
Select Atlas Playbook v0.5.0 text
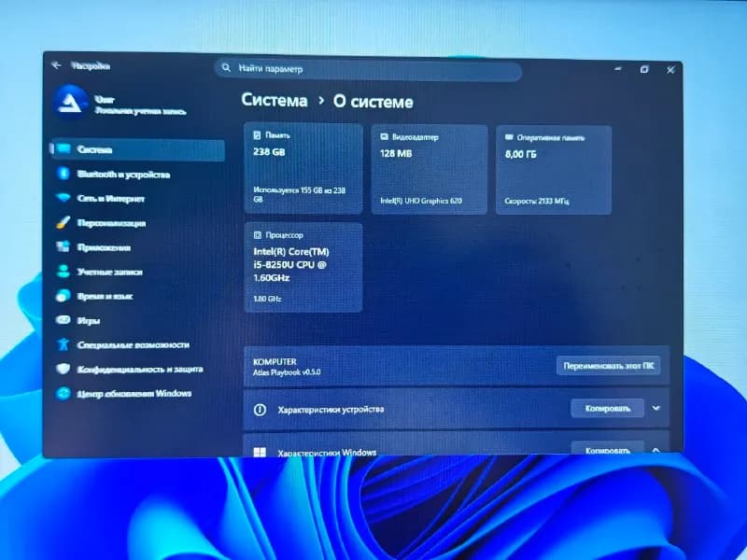click(x=287, y=371)
